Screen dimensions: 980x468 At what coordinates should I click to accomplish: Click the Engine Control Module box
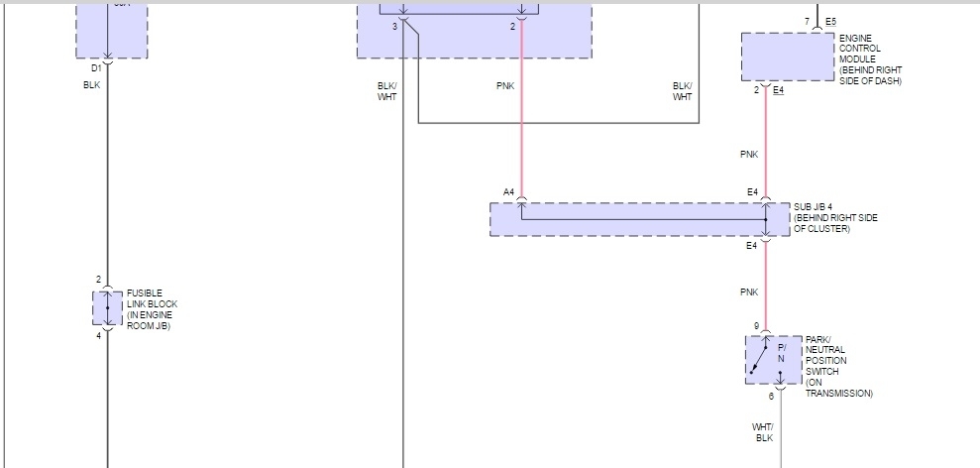[x=788, y=57]
